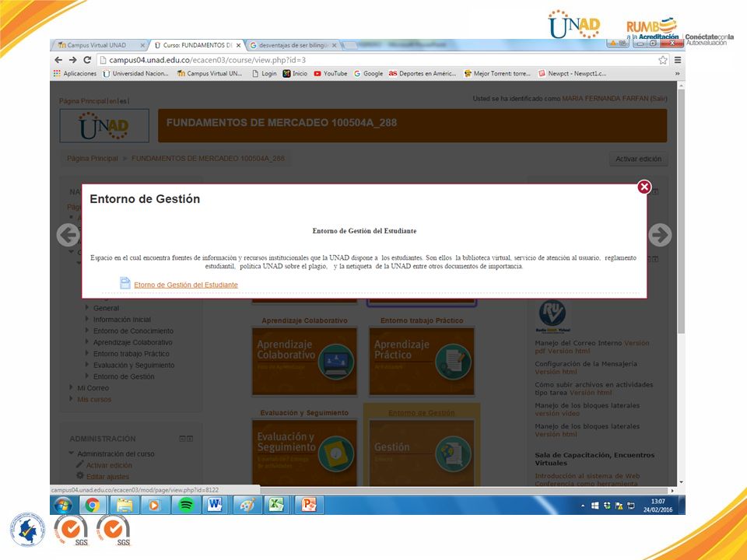Open Etorno de Gestión del Estudiante link
Screen dimensions: 747x560
pyautogui.click(x=186, y=285)
